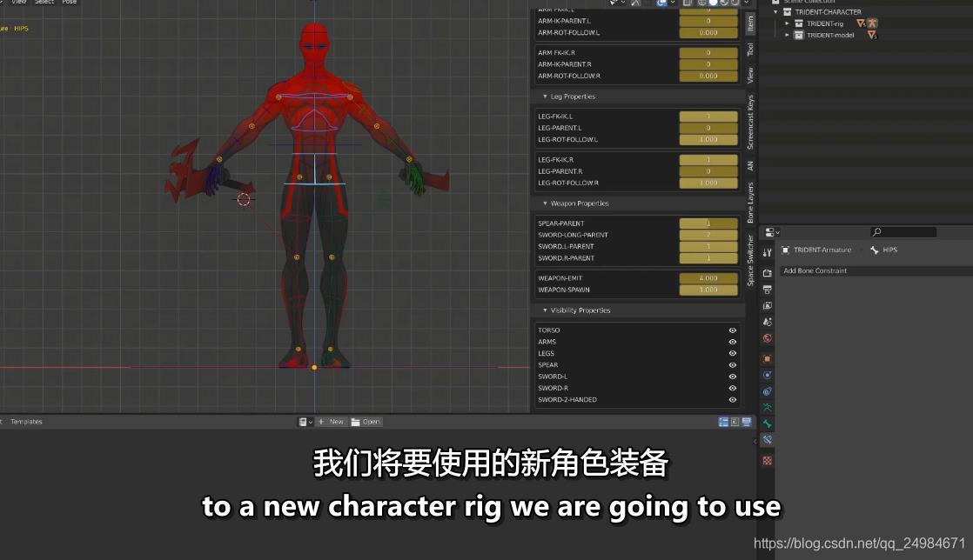The width and height of the screenshot is (973, 560).
Task: Expand the TRIDENT-model collection arrow
Action: [788, 36]
